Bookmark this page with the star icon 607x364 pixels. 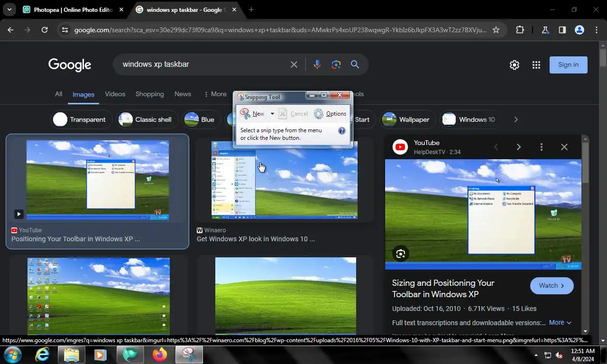tap(496, 30)
